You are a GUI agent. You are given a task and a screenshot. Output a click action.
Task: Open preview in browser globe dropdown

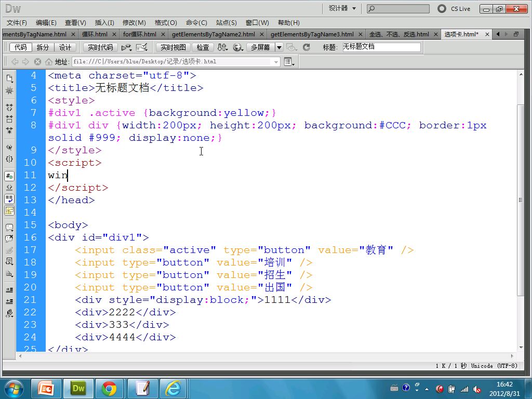(x=238, y=47)
